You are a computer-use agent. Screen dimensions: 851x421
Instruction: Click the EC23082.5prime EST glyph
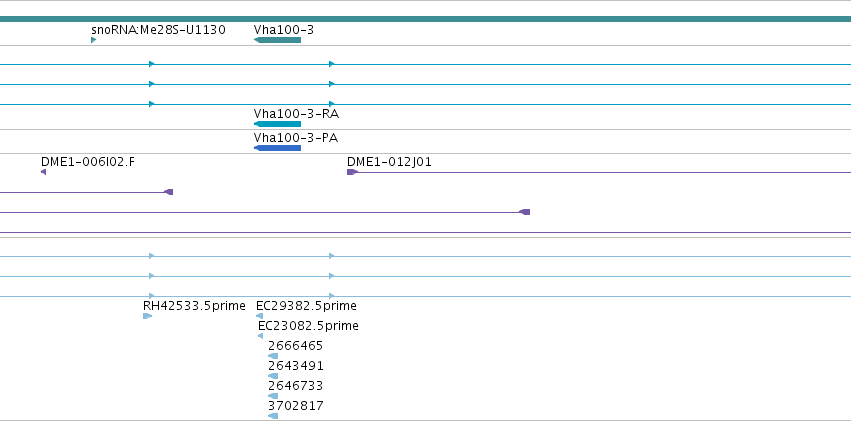[x=261, y=336]
